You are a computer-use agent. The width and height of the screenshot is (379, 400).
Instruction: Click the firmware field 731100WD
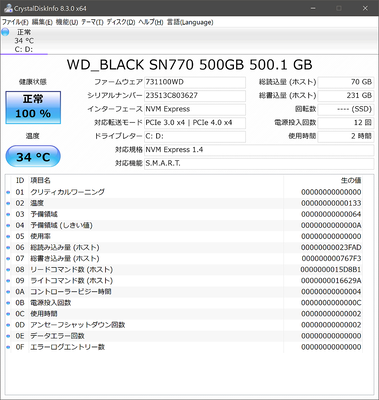(195, 82)
